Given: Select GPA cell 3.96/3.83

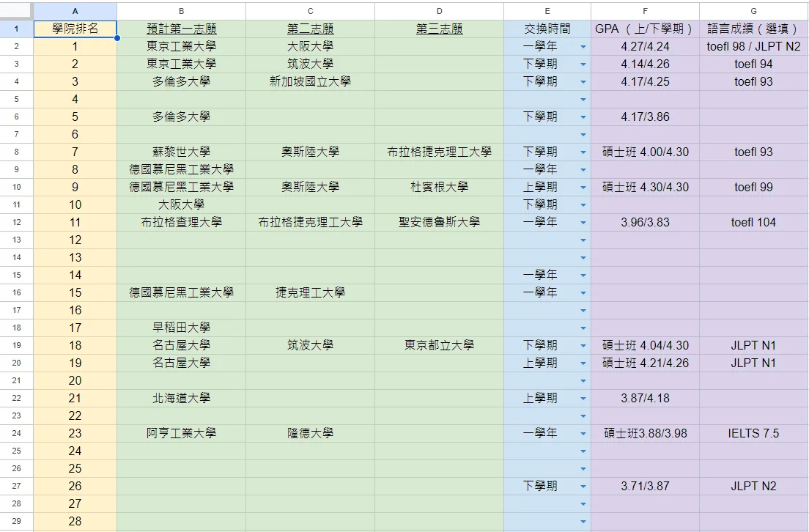Looking at the screenshot, I should coord(645,222).
